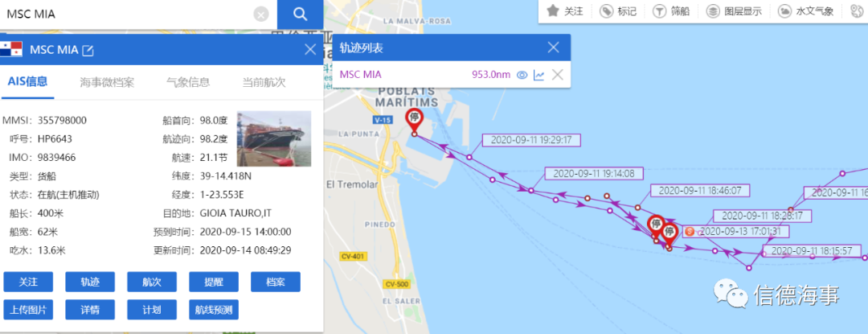Switch to the 当前航次 tab
868x334 pixels.
(264, 83)
